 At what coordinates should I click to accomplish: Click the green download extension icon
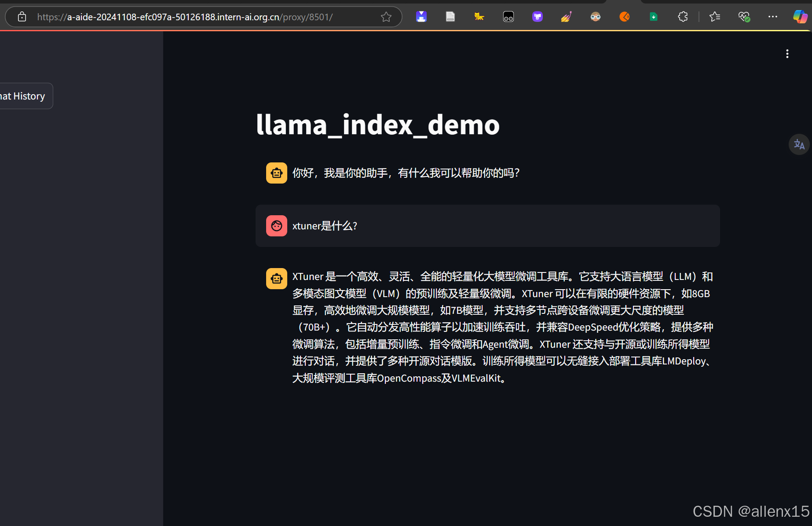click(x=653, y=17)
